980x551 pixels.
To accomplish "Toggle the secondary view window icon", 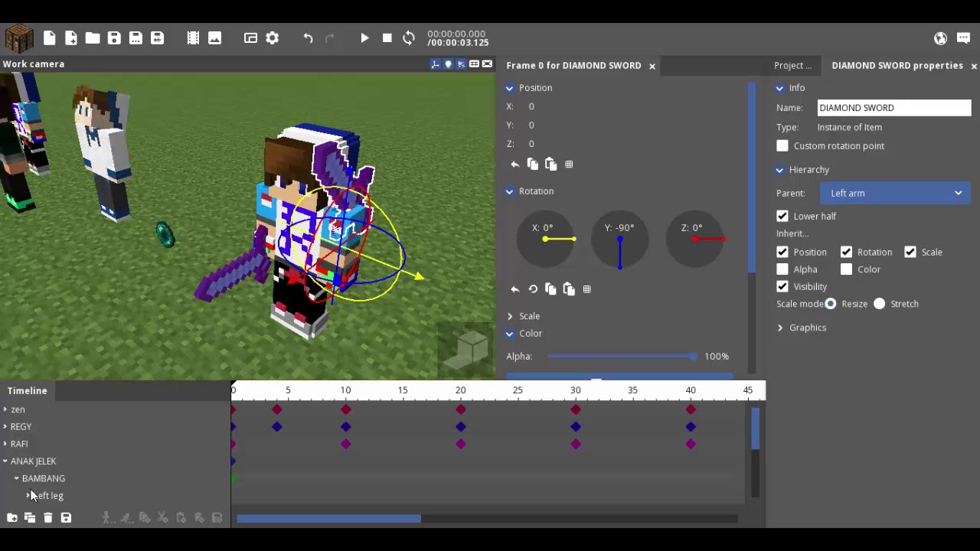I will (250, 38).
